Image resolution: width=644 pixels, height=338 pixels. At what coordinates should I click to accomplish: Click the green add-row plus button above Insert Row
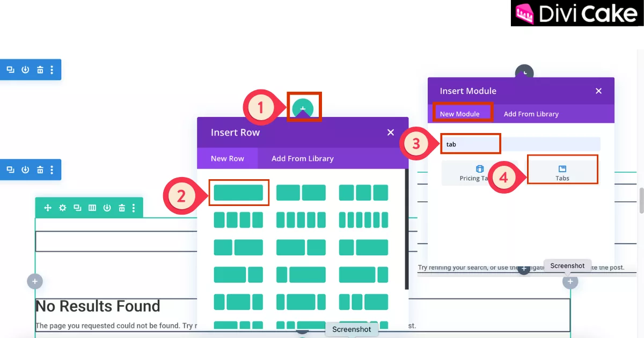[x=303, y=109]
